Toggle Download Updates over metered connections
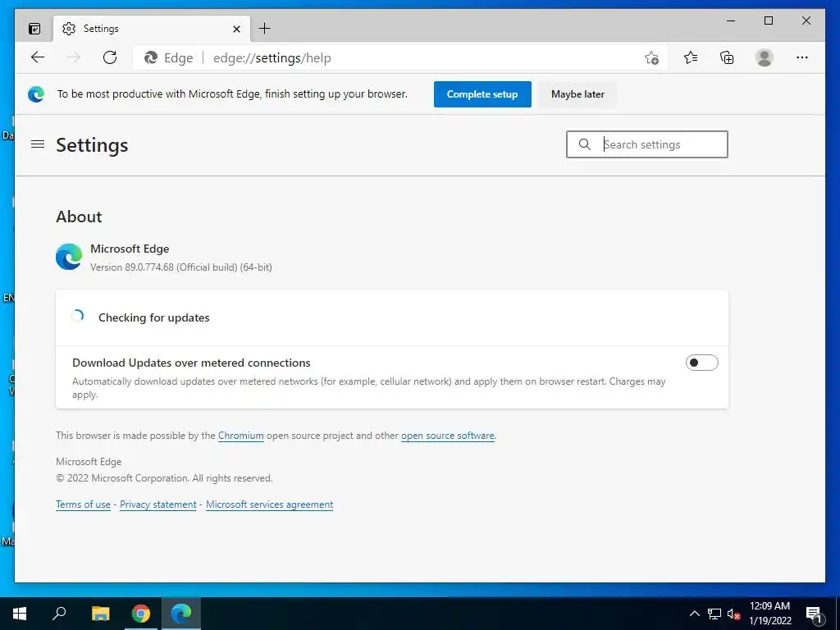Viewport: 840px width, 630px height. coord(702,363)
